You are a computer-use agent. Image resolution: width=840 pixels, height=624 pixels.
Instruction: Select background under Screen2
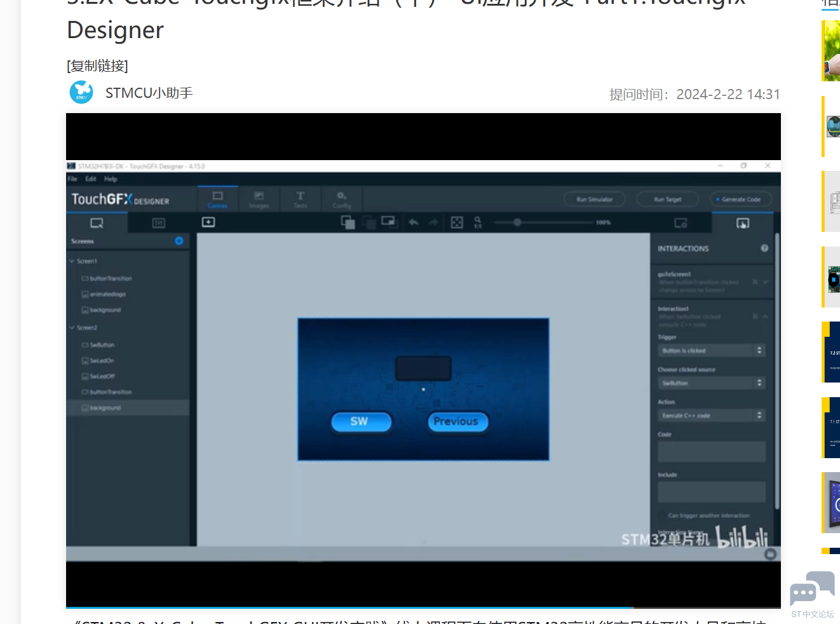tap(128, 408)
